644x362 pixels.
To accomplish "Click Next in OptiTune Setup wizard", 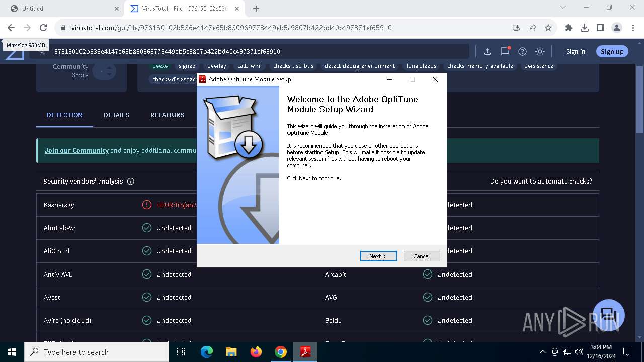I will [x=378, y=256].
